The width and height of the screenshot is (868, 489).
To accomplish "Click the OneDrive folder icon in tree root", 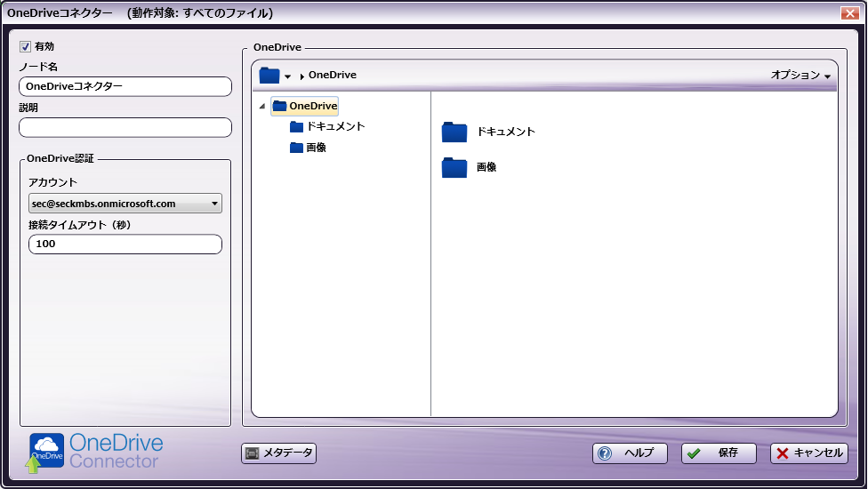I will 279,106.
